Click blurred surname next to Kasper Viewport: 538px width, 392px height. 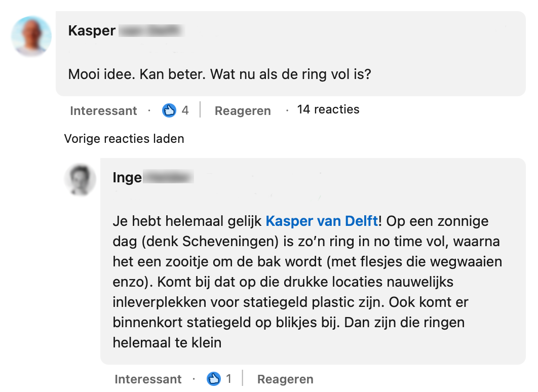(x=151, y=31)
